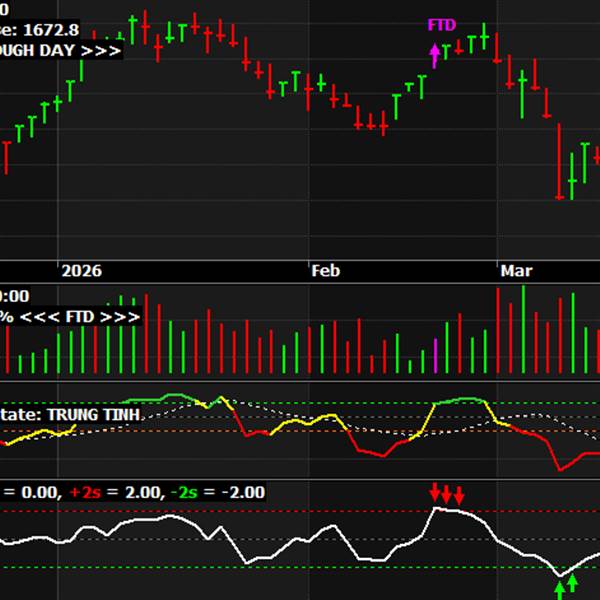
Task: Click the '<<< FTD >>>' label in volume panel
Action: click(80, 316)
